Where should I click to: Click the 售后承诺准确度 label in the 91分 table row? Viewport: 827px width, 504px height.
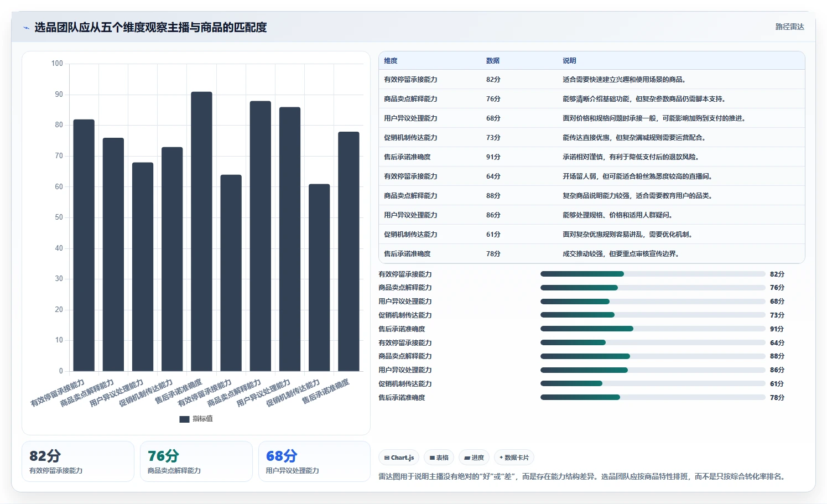(x=407, y=157)
